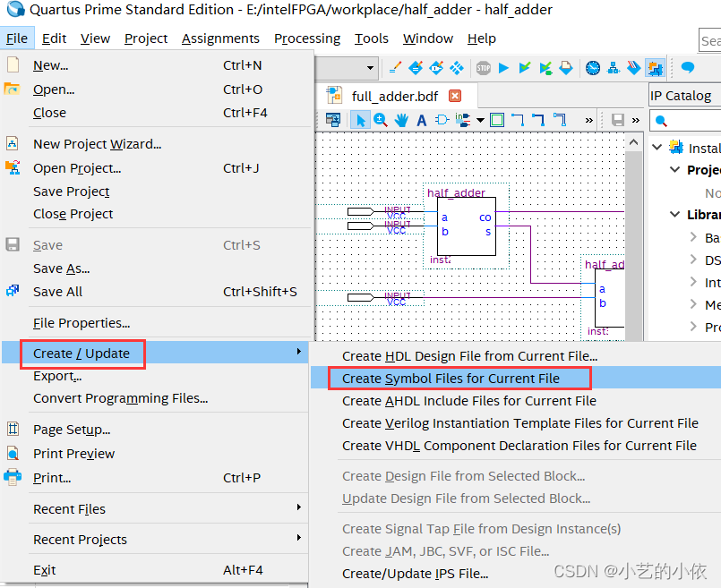The image size is (721, 588).
Task: Click the checkmark with chip toolbar icon
Action: click(x=545, y=68)
